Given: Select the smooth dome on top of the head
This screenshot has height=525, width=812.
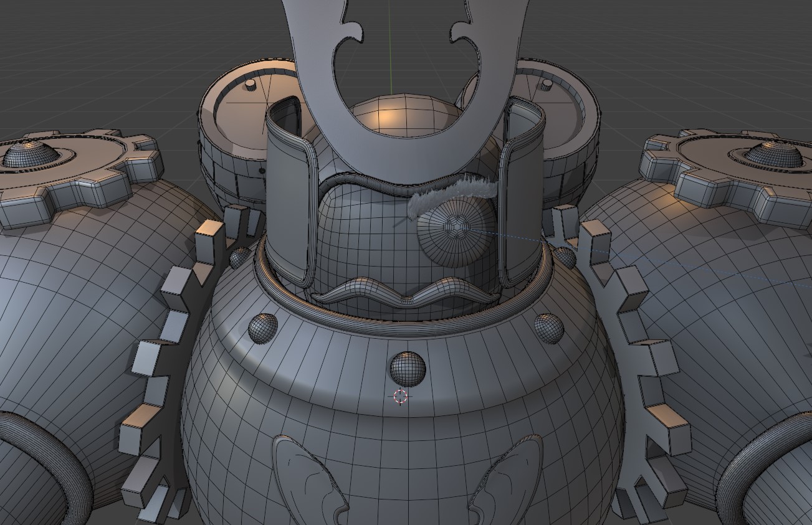Looking at the screenshot, I should pos(405,115).
